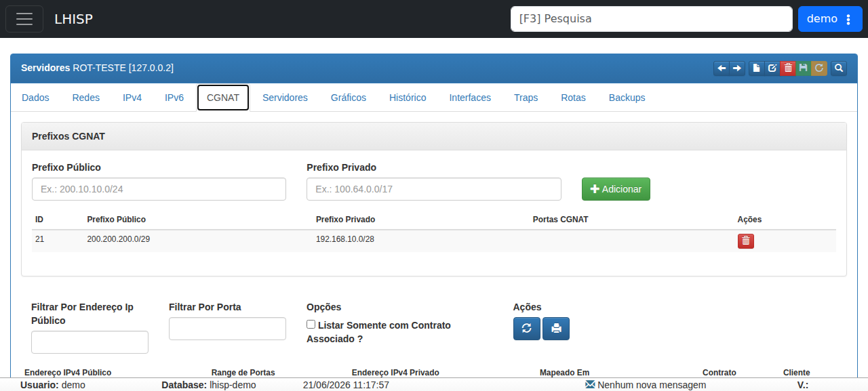Viewport: 868px width, 391px height.
Task: Open the Traps tab
Action: tap(526, 98)
